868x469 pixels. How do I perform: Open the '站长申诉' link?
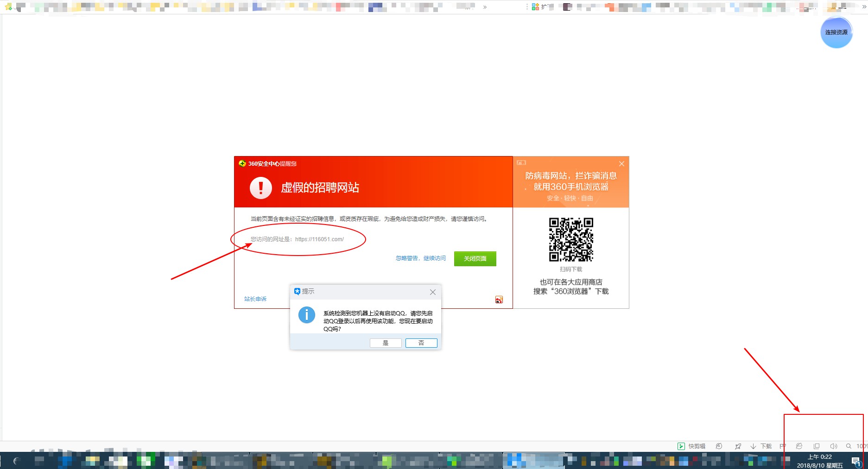[x=255, y=299]
